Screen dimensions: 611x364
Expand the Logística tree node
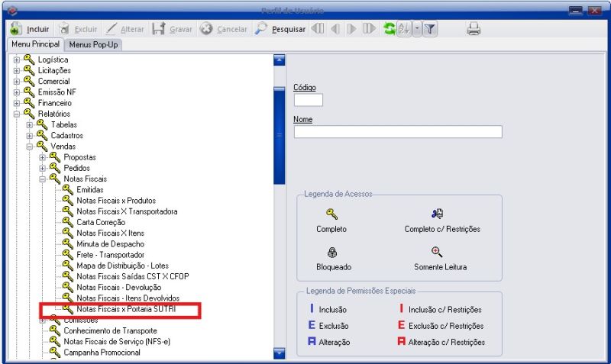click(x=17, y=60)
